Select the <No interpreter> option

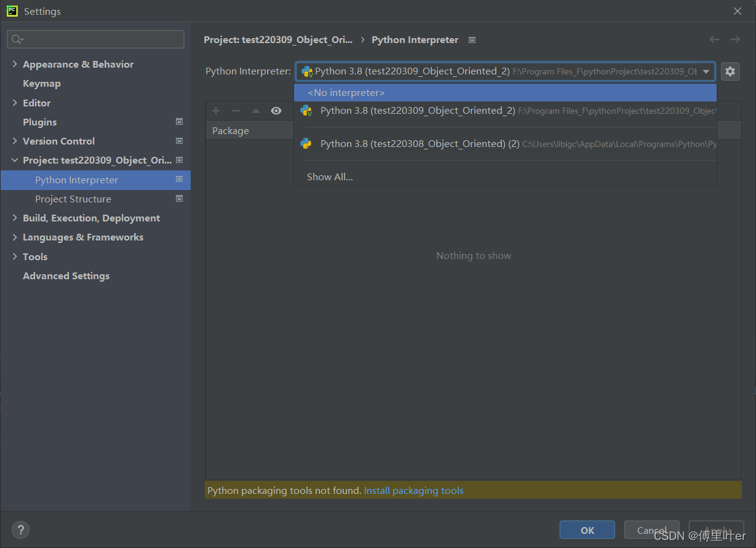pos(506,93)
